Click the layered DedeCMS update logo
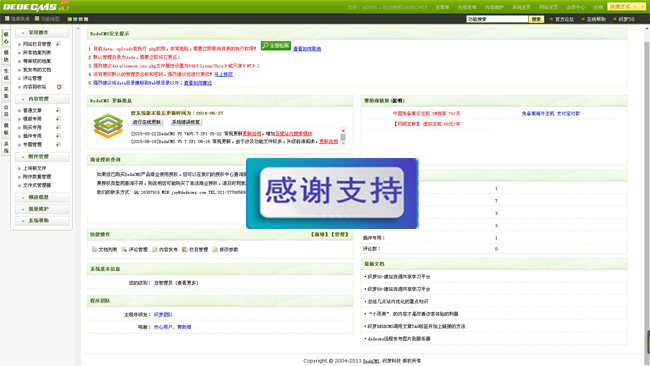 tap(108, 126)
